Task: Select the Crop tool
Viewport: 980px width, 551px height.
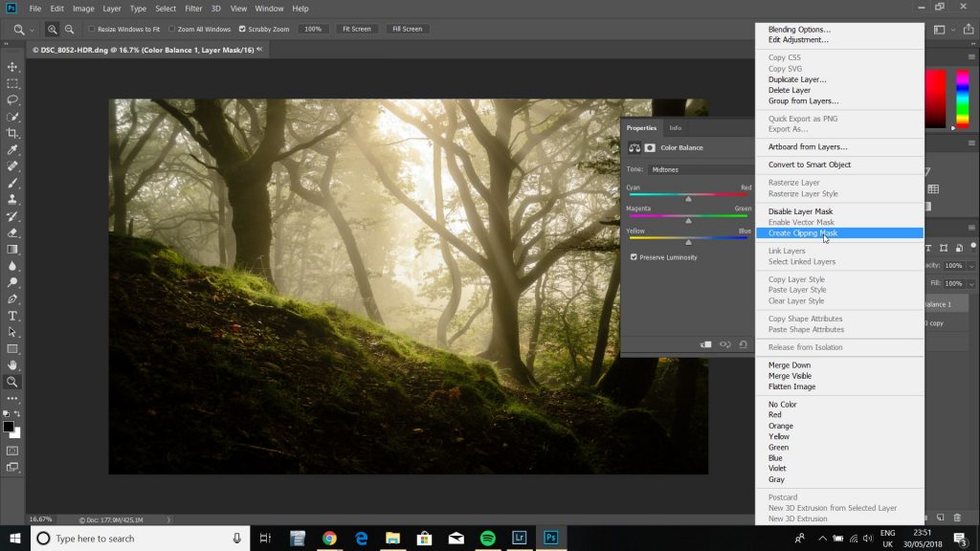Action: (x=11, y=133)
